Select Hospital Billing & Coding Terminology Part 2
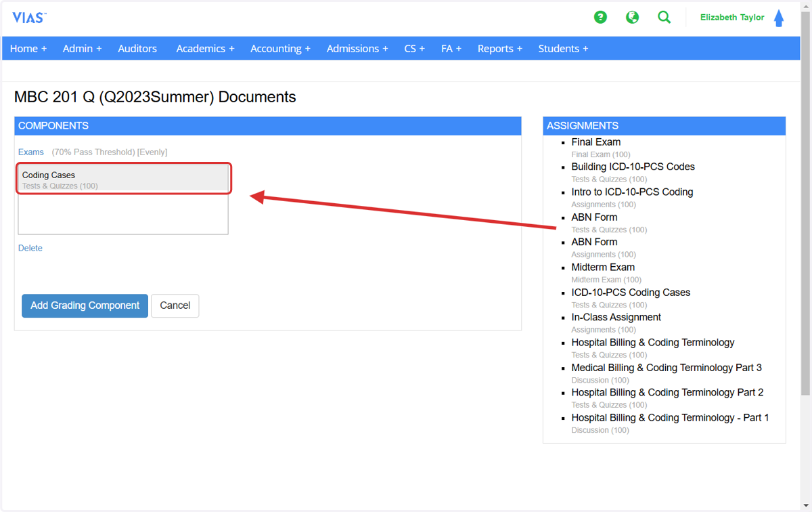The height and width of the screenshot is (512, 812). [x=667, y=393]
